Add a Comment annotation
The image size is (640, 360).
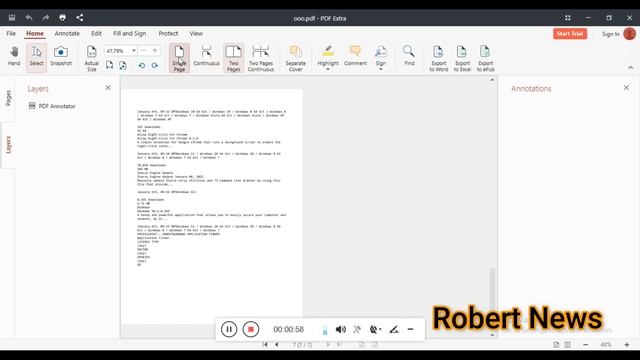coord(356,56)
